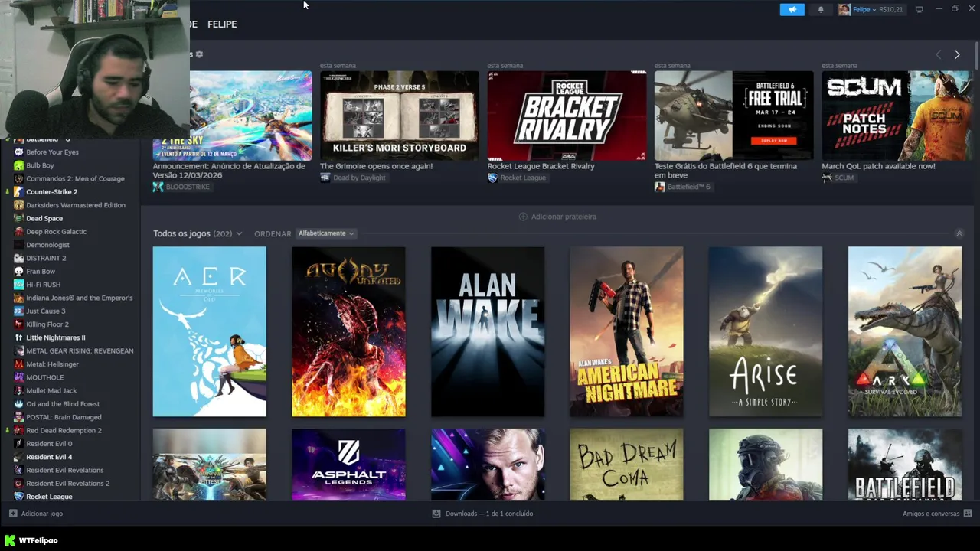Collapse the all games shelf chevron

(959, 233)
